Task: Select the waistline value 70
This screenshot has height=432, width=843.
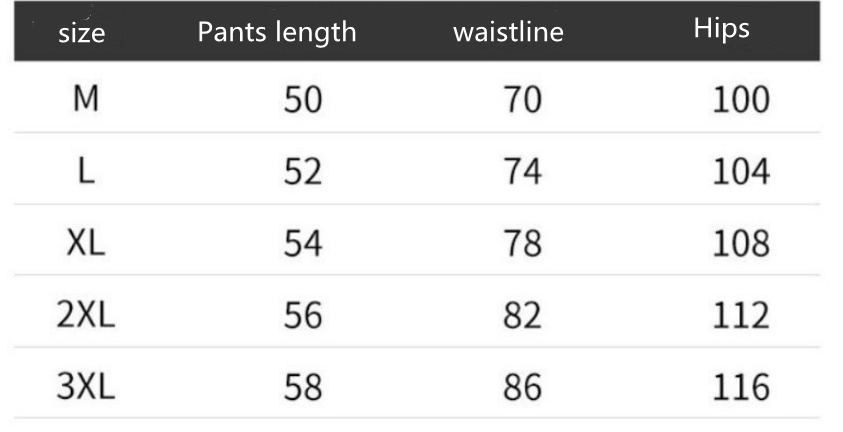Action: 521,100
